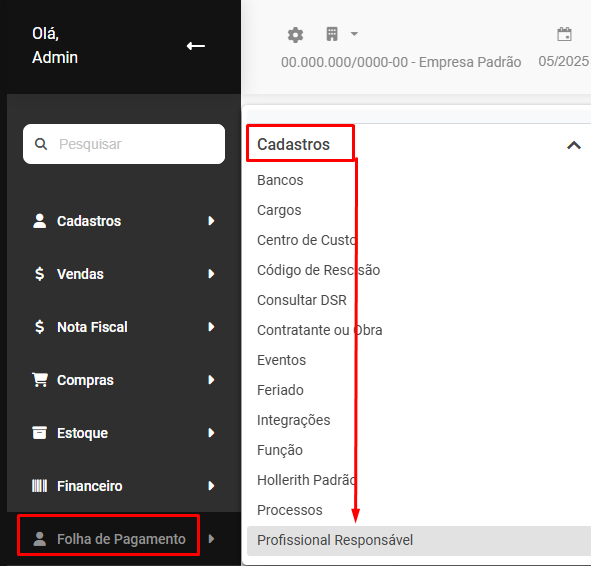The height and width of the screenshot is (566, 591).
Task: Collapse sidebar with the left arrow
Action: coord(196,46)
